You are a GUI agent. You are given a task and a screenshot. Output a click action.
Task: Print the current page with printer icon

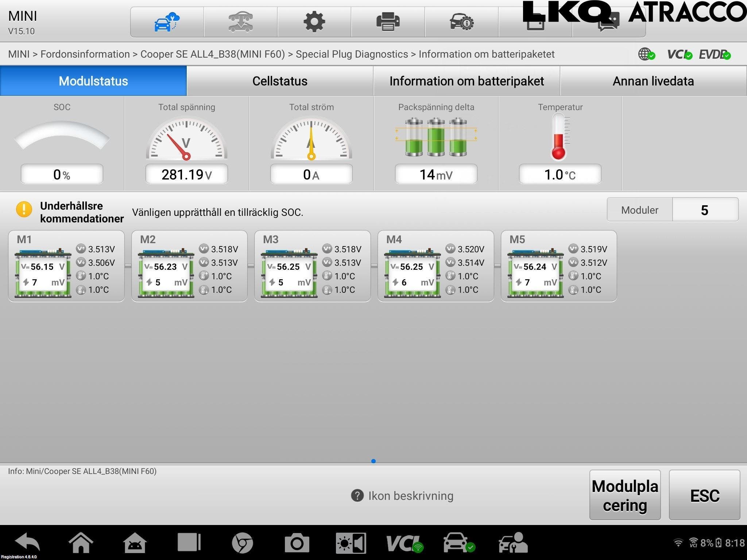[388, 22]
